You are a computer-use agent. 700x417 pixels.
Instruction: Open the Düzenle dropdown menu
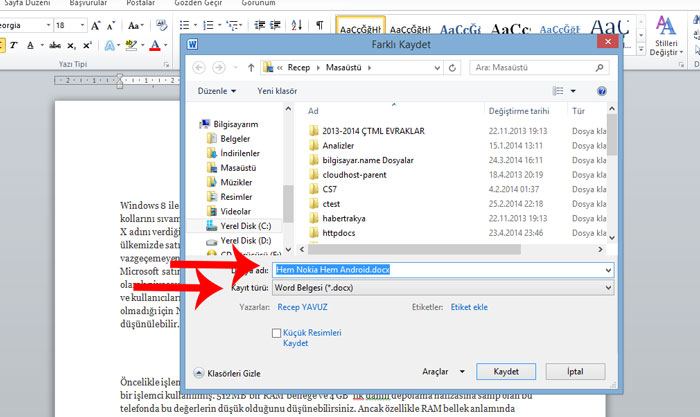click(x=217, y=91)
